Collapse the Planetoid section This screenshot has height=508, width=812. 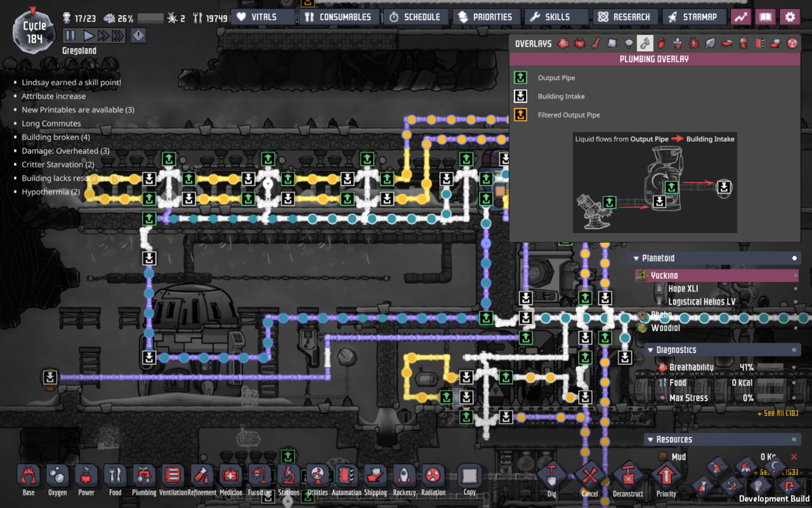[636, 258]
